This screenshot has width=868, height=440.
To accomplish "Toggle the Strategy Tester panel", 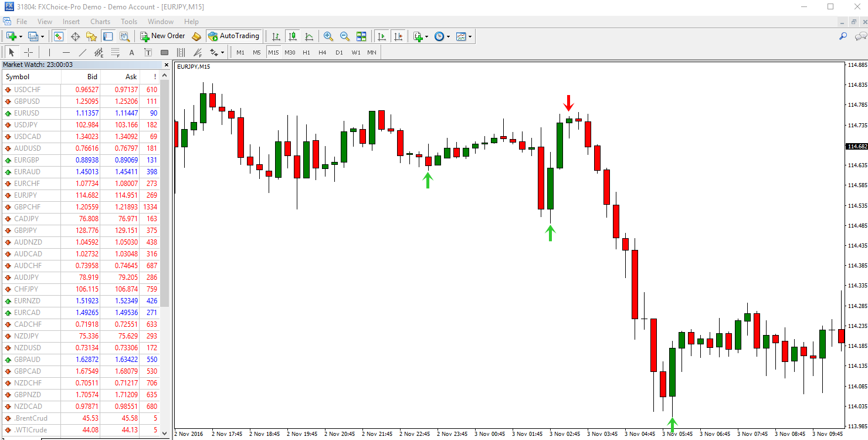I will click(124, 36).
